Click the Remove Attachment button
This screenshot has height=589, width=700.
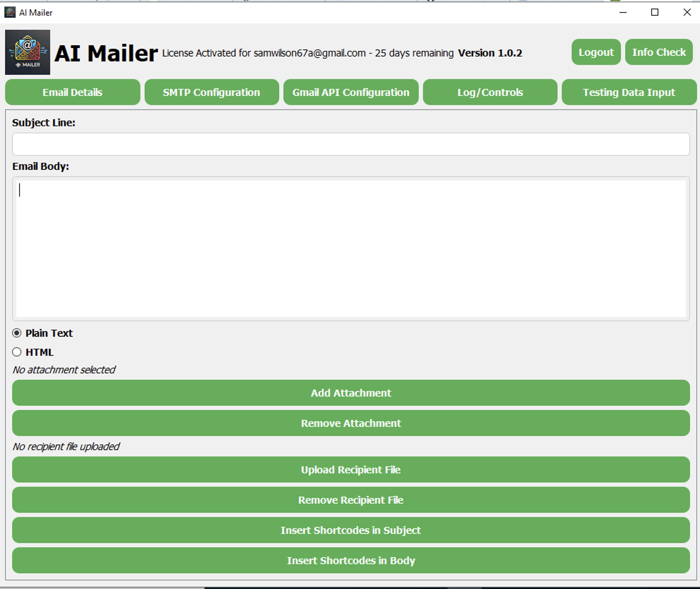pyautogui.click(x=351, y=423)
